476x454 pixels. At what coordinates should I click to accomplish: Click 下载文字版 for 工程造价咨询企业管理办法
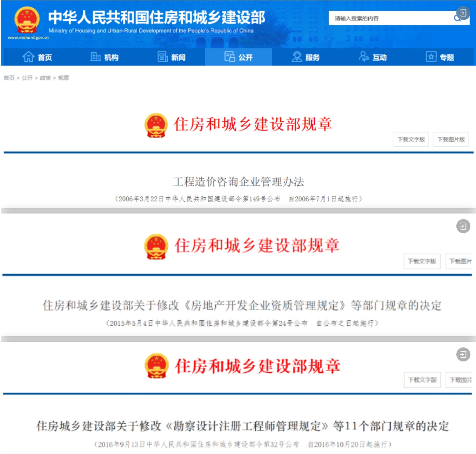click(411, 139)
